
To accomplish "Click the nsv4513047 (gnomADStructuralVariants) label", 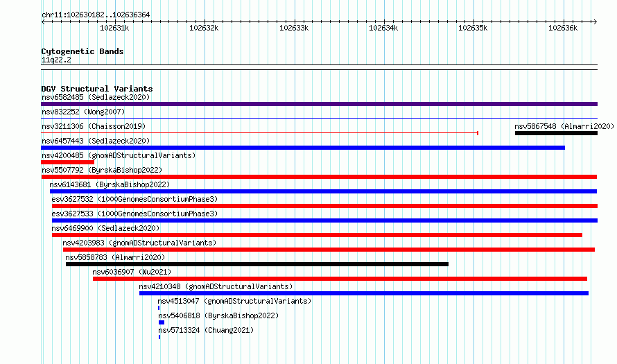I will click(x=234, y=301).
